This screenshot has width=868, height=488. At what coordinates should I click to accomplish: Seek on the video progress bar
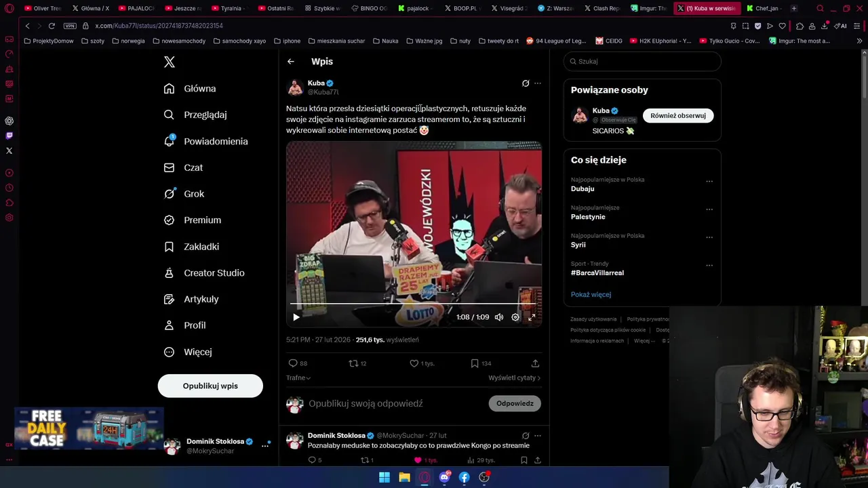click(x=414, y=304)
